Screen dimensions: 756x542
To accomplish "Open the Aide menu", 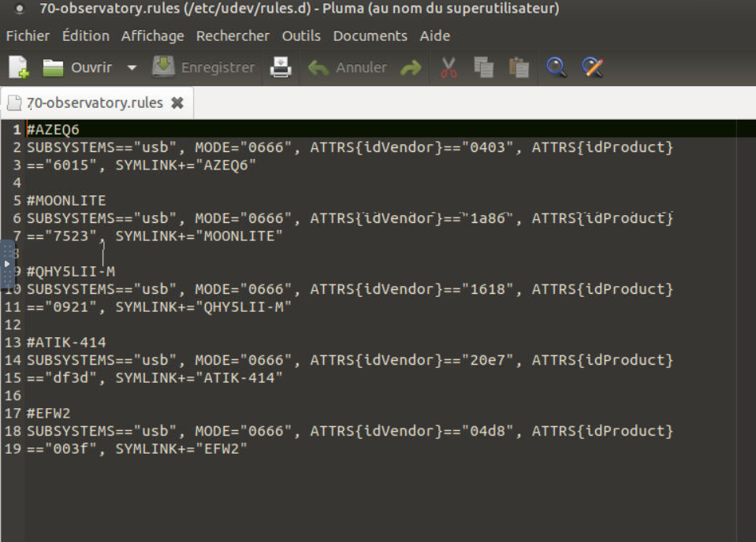I will [435, 35].
